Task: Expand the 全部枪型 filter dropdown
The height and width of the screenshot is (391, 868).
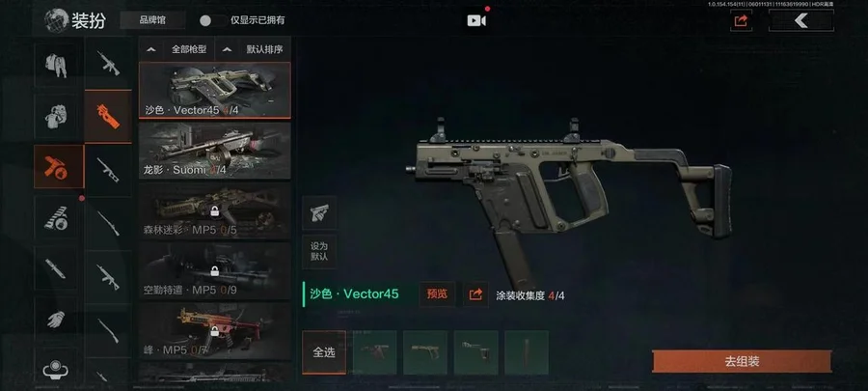Action: (x=177, y=49)
